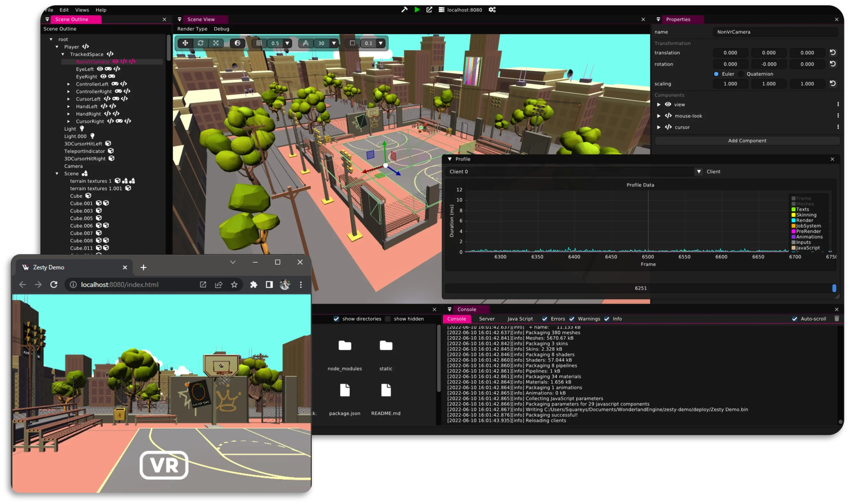Open the Client 0 dropdown in Profile

(x=699, y=172)
